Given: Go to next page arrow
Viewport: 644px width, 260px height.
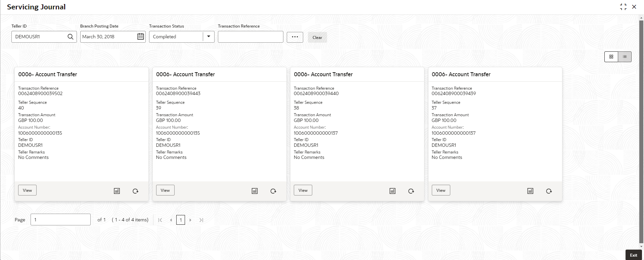Looking at the screenshot, I should coord(190,220).
